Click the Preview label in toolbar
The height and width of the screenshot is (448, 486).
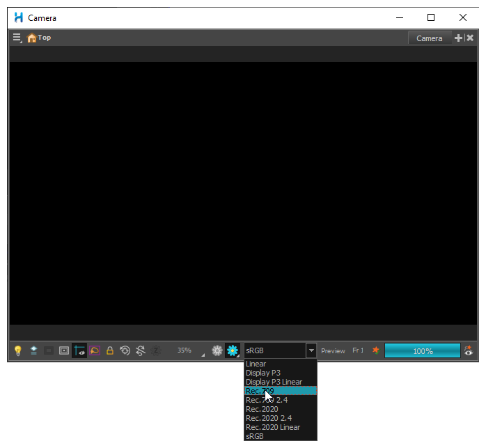[x=333, y=351]
